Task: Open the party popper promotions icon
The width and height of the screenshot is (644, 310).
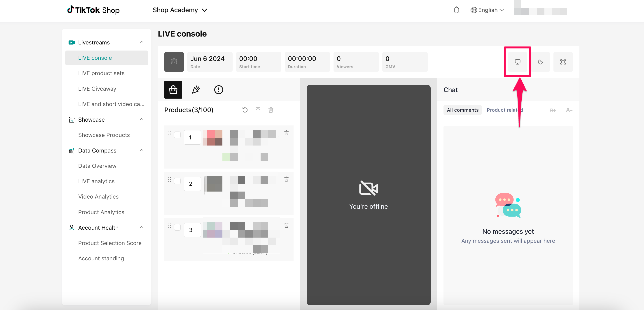Action: click(196, 90)
